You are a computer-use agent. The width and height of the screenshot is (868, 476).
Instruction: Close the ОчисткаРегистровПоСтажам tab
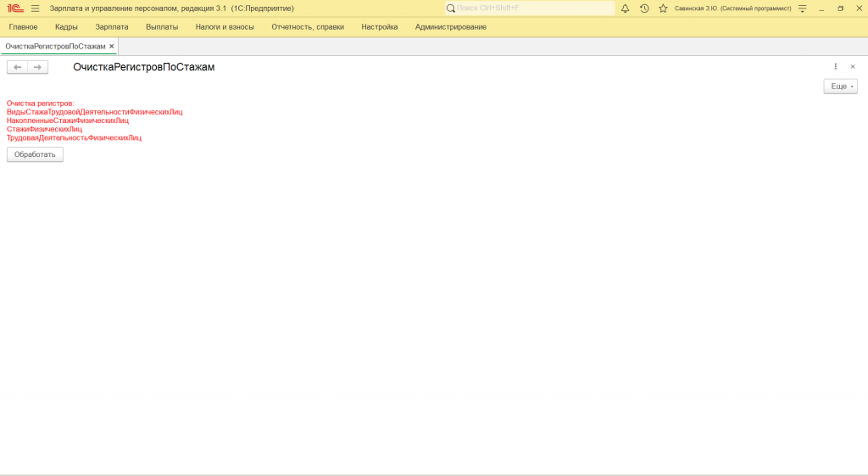tap(112, 47)
